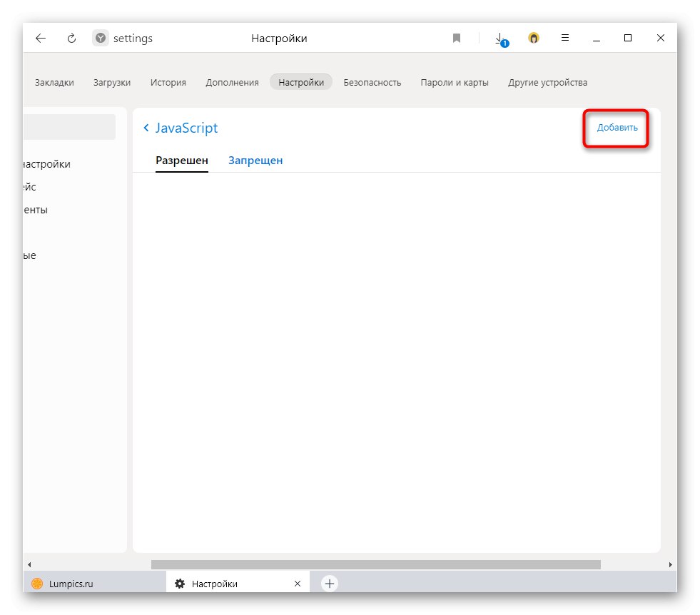The height and width of the screenshot is (615, 700).
Task: Select the Настройки section pill
Action: (x=301, y=82)
